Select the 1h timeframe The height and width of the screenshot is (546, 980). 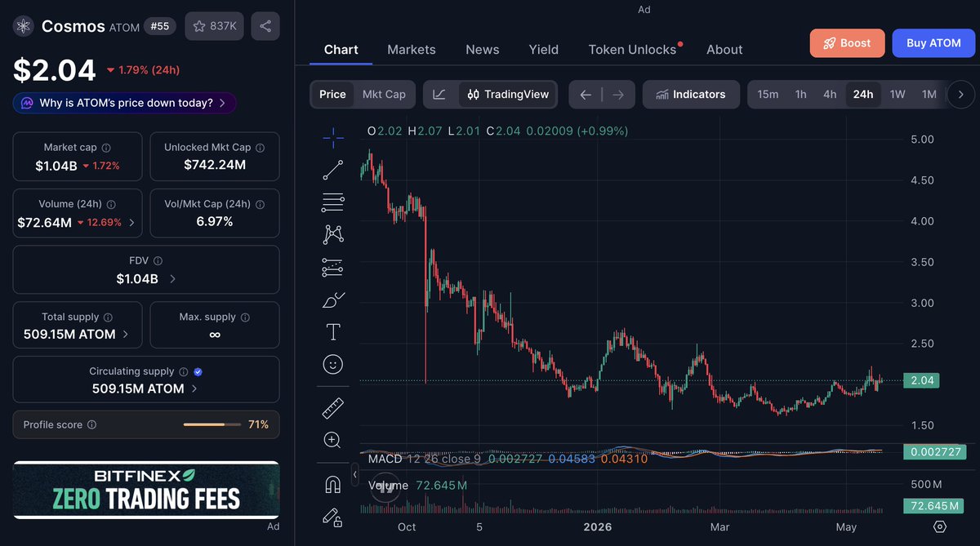click(801, 95)
